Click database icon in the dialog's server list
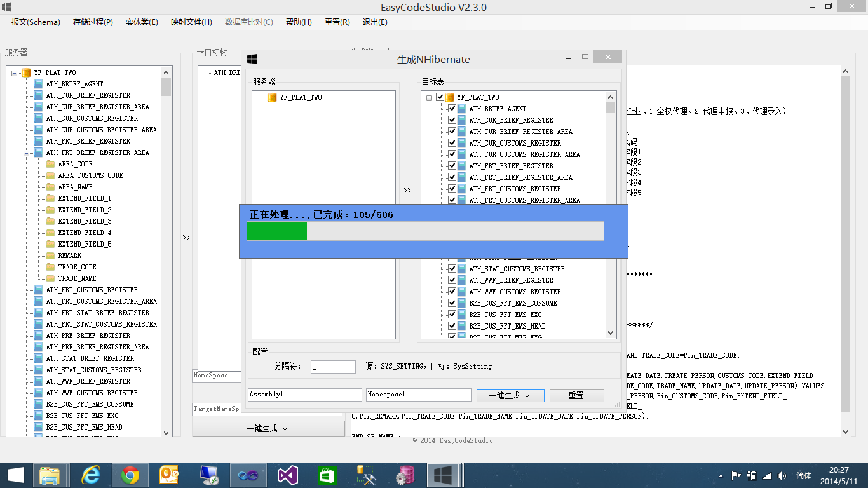The width and height of the screenshot is (868, 488). pyautogui.click(x=272, y=97)
